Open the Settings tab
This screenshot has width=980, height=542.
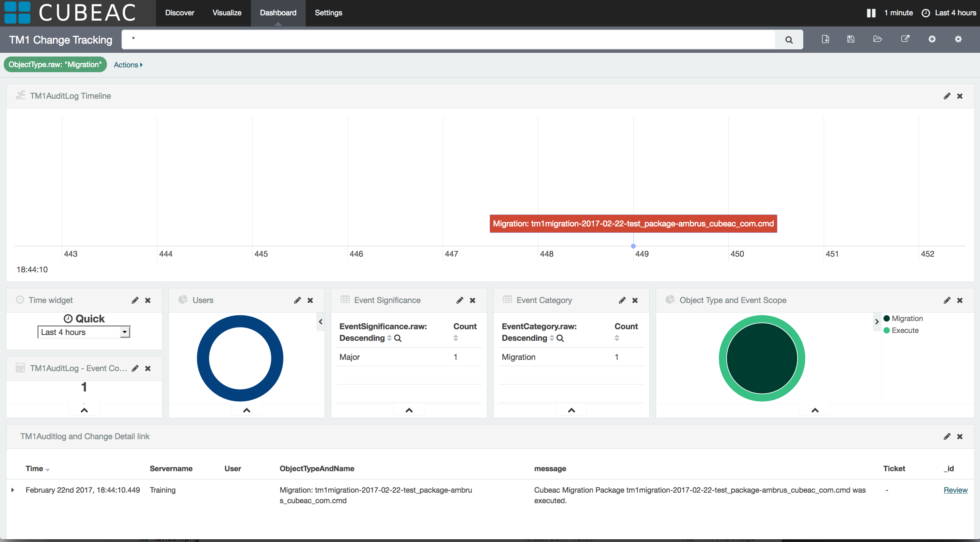(328, 13)
